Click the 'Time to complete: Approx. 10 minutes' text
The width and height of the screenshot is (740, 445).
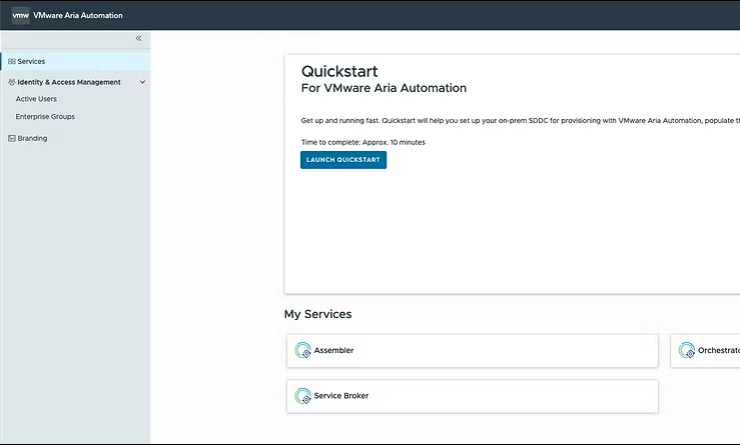(363, 142)
